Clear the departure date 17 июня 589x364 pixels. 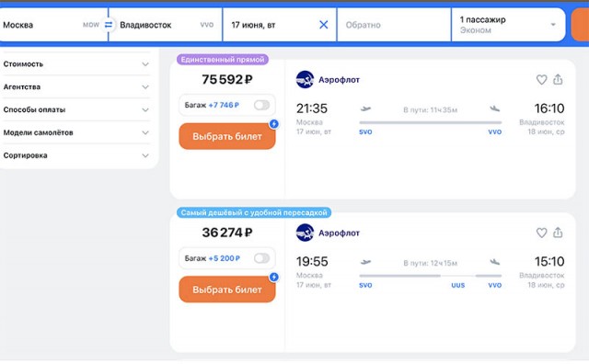(323, 25)
